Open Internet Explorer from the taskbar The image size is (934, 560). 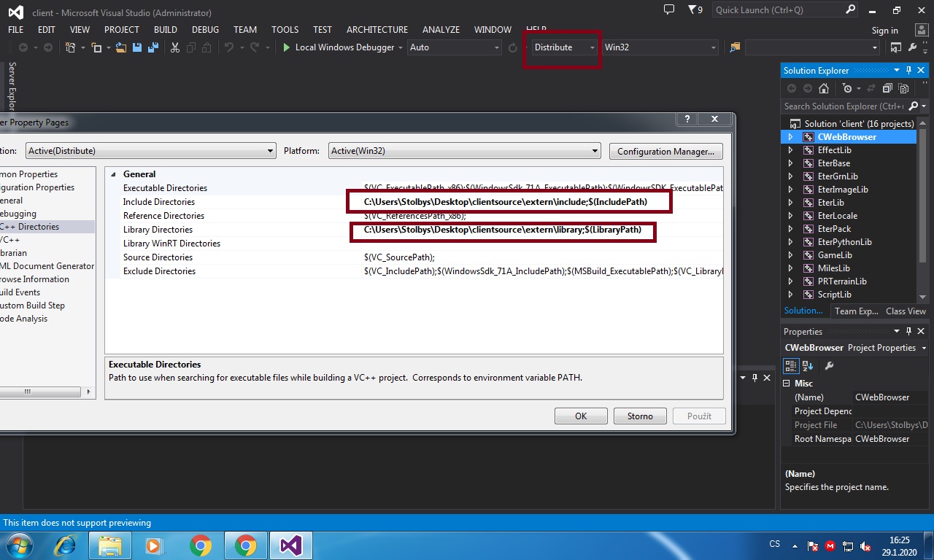pos(64,545)
